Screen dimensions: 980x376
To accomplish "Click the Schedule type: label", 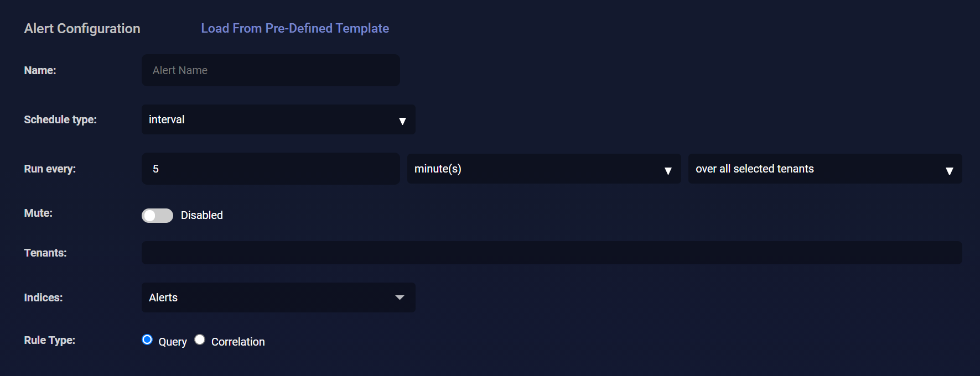I will tap(60, 119).
